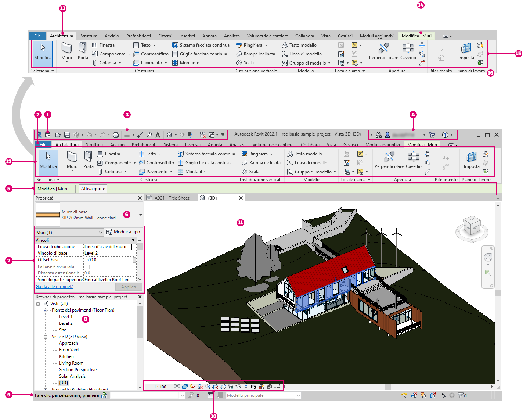Open the Autodesk store shopping cart icon
523x420 pixels.
tap(432, 135)
